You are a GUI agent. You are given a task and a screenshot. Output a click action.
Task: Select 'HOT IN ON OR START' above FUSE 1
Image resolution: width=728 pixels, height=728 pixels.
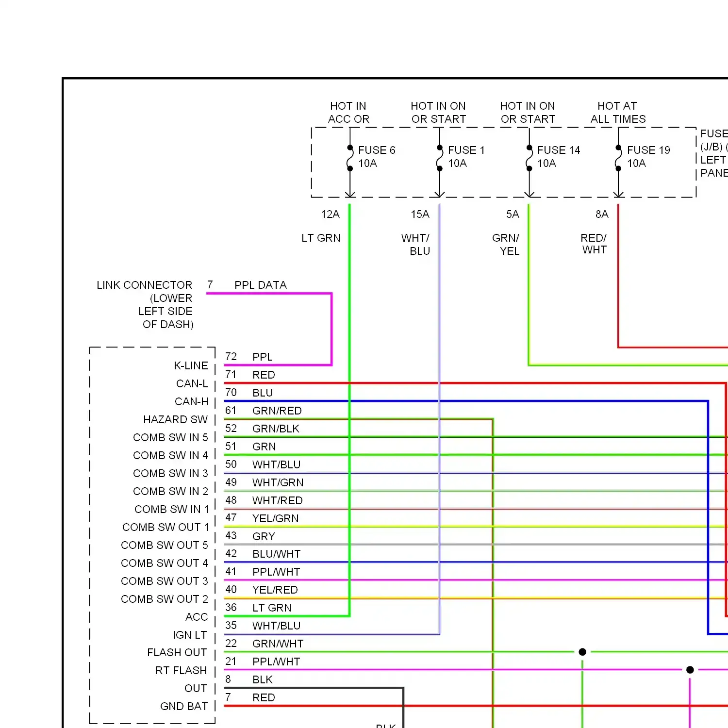coord(438,113)
